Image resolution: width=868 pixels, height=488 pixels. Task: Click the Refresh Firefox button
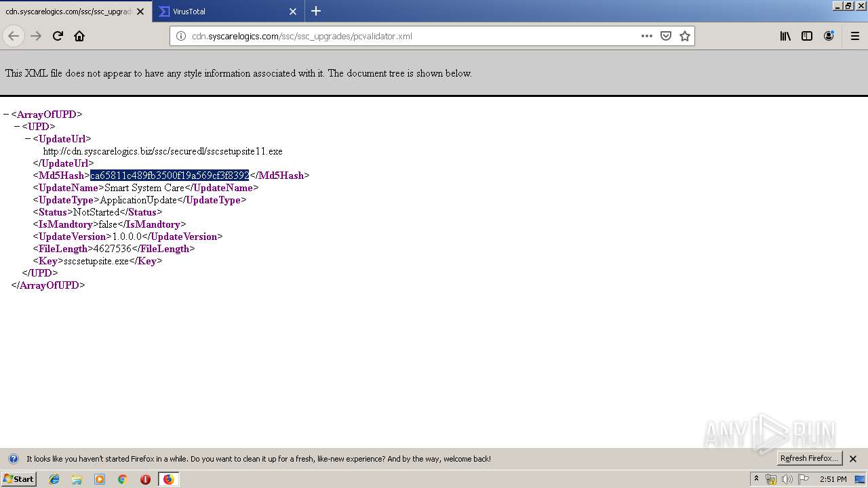click(x=809, y=458)
